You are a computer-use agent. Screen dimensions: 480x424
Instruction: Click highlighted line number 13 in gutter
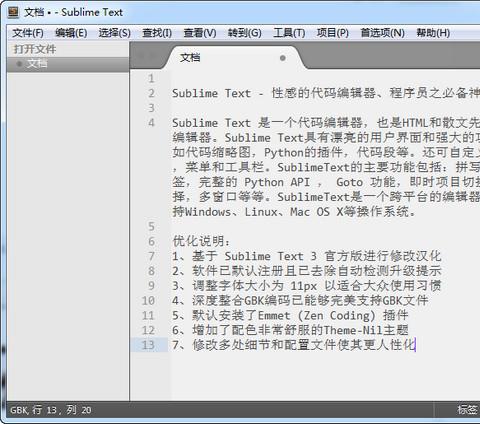tap(148, 345)
